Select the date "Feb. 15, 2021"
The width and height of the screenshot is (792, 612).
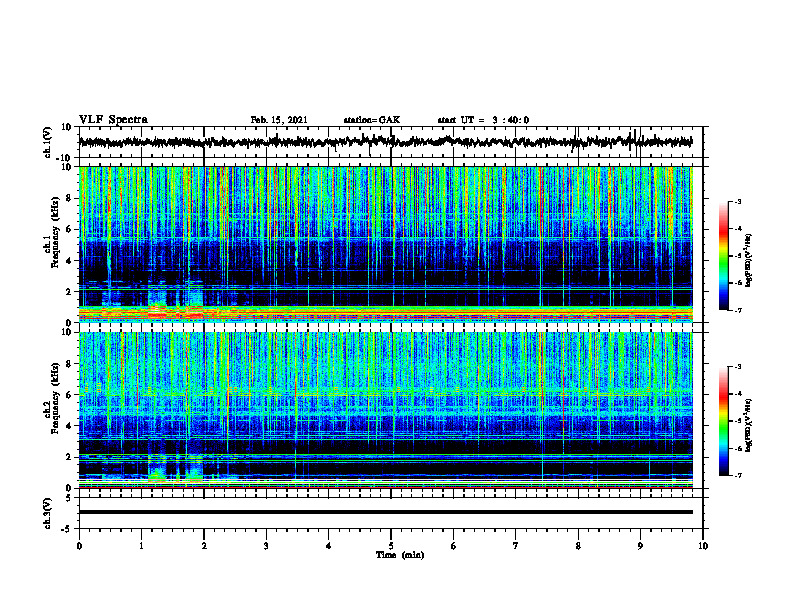pos(279,120)
